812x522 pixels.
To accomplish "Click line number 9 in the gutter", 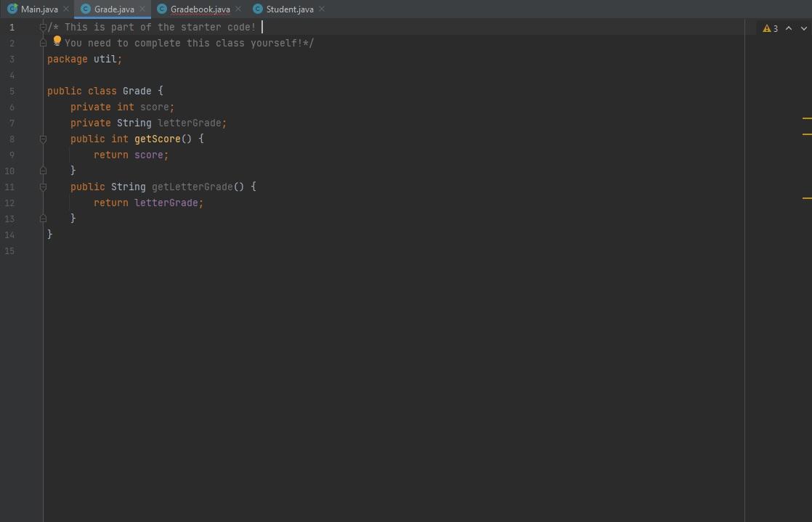I will click(12, 155).
